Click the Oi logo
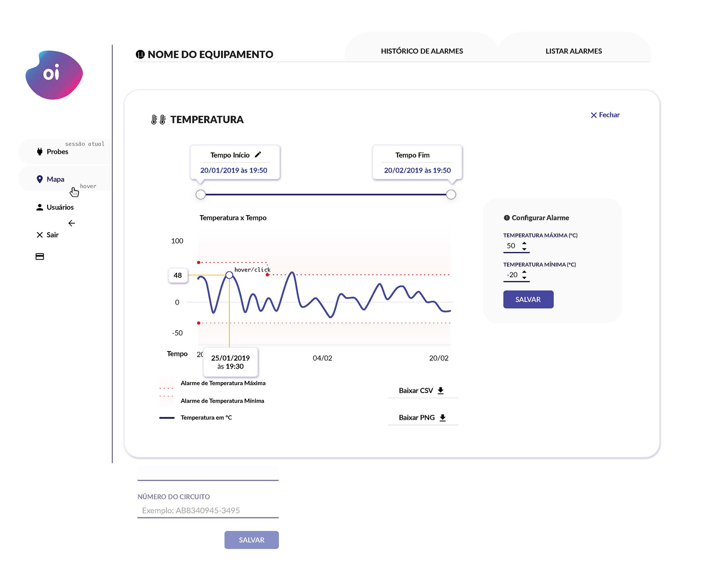The image size is (717, 588). [54, 75]
